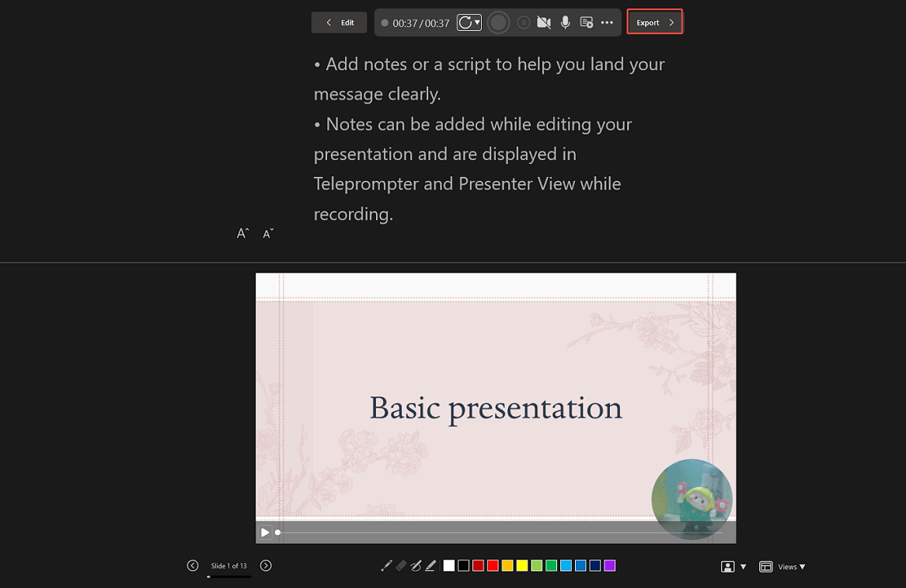Go to the next slide
The height and width of the screenshot is (588, 906).
pyautogui.click(x=266, y=565)
